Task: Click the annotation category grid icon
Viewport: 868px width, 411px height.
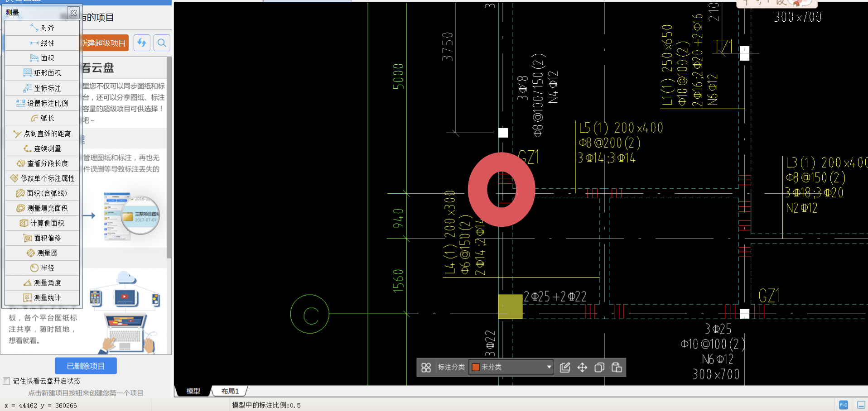Action: [426, 367]
